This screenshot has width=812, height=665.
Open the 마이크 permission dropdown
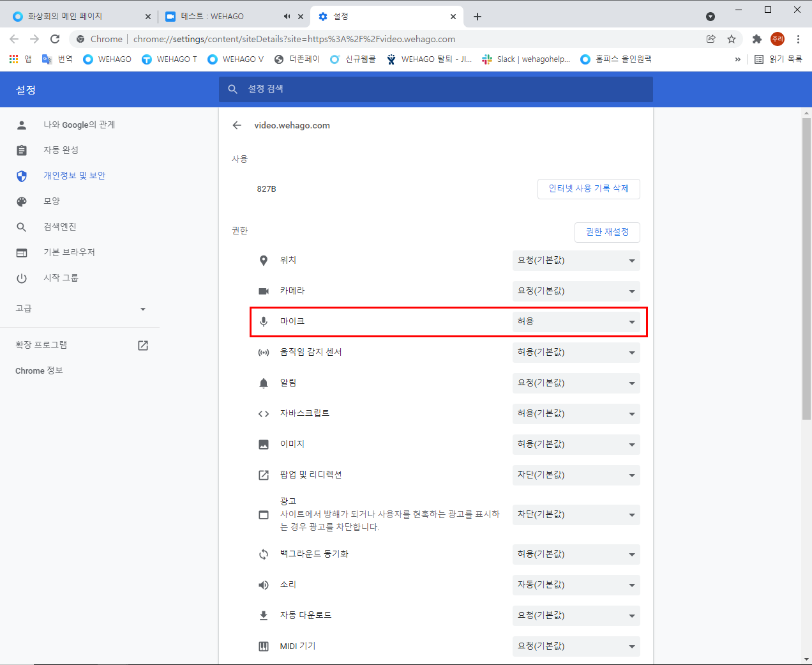[576, 321]
